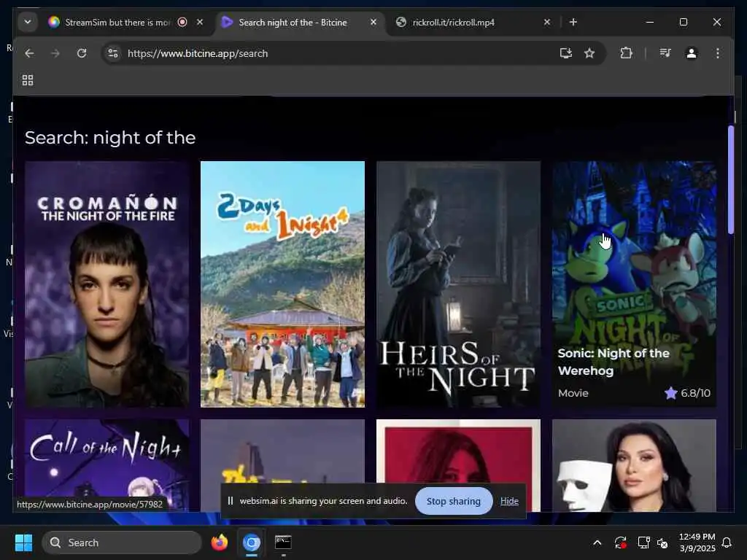Open the notifications bell icon

[727, 542]
